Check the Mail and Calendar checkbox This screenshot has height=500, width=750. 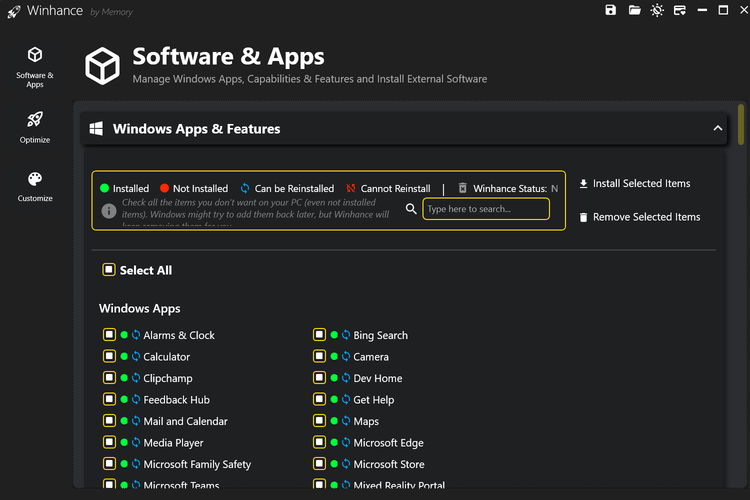pyautogui.click(x=110, y=421)
